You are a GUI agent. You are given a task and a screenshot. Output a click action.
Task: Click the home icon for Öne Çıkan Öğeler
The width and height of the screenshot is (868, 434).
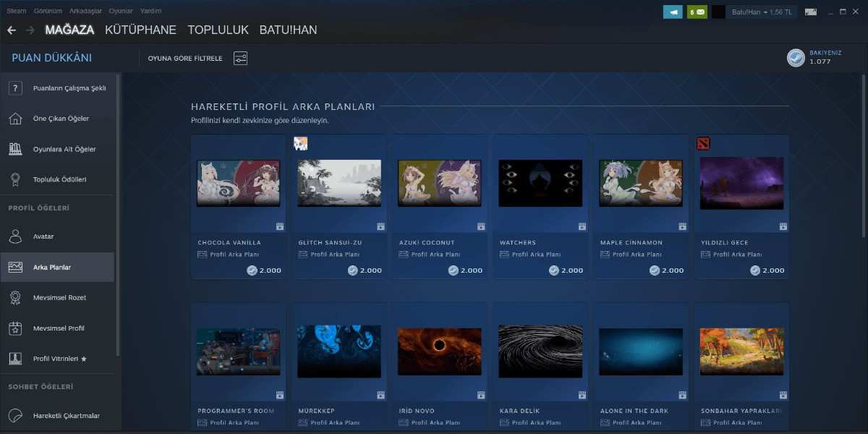pyautogui.click(x=15, y=119)
